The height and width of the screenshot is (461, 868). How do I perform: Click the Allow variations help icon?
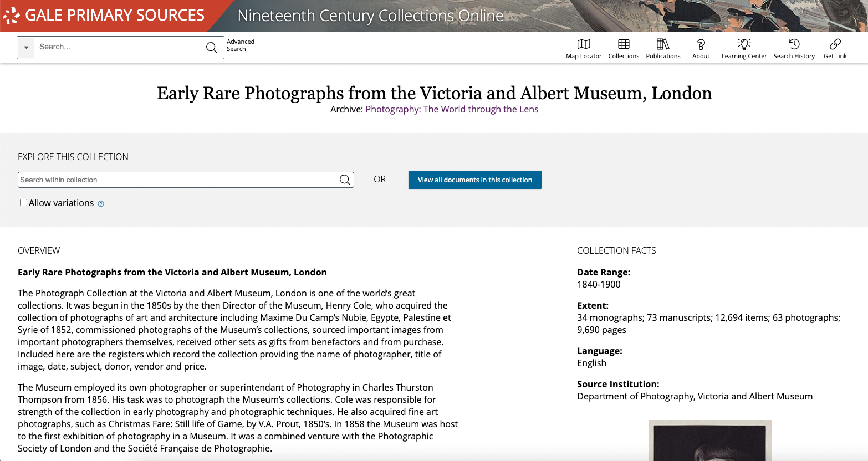pos(101,204)
